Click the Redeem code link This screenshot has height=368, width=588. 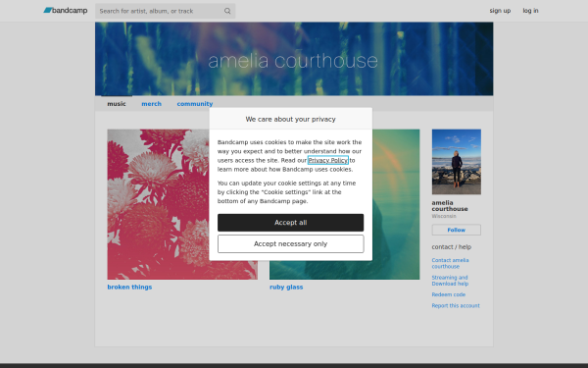tap(449, 294)
